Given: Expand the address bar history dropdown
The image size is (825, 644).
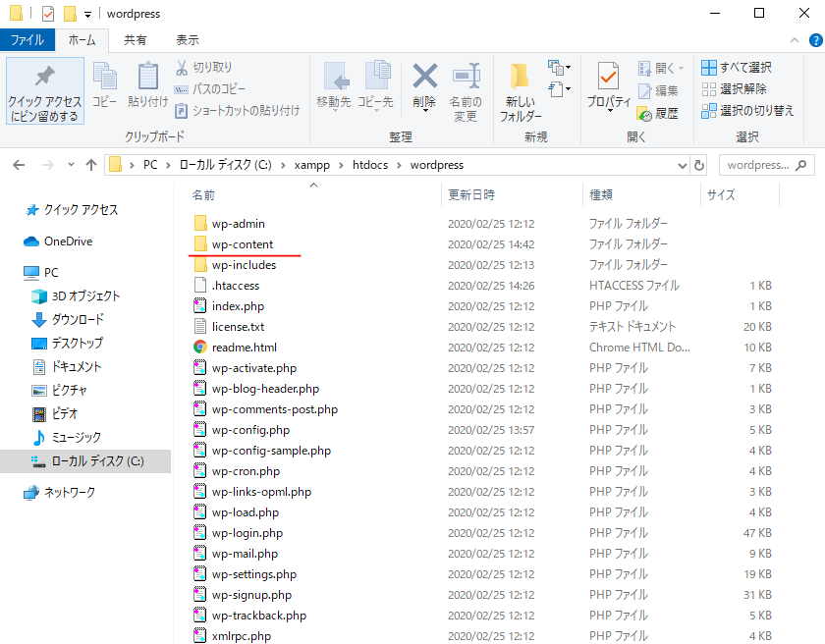Looking at the screenshot, I should (683, 166).
